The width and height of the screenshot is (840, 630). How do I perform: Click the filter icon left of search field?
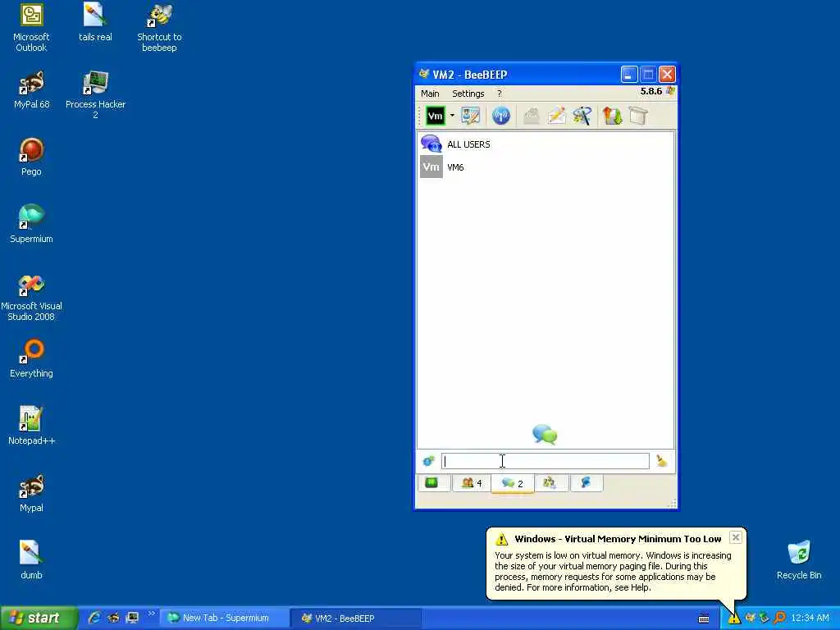(428, 461)
